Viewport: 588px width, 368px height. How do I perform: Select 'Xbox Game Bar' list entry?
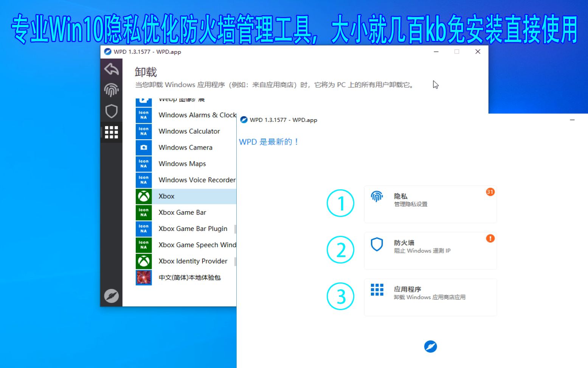tap(186, 212)
